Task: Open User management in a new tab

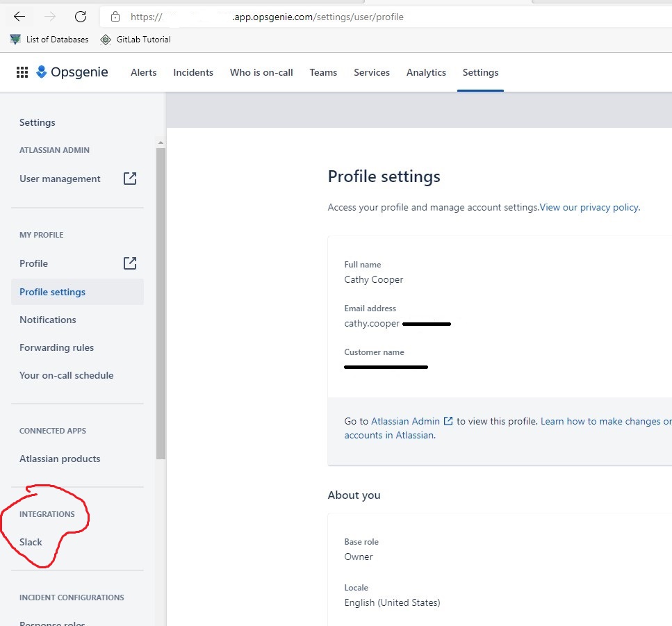Action: pyautogui.click(x=129, y=179)
